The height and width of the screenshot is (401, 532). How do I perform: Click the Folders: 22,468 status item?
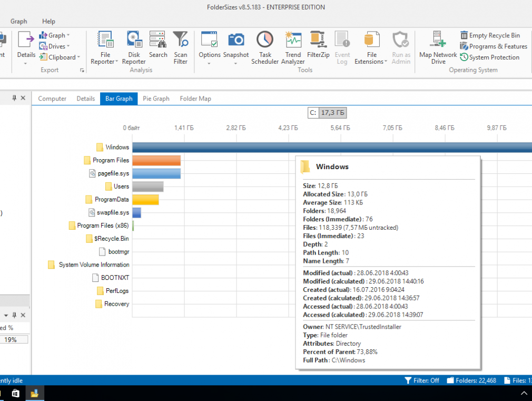click(x=471, y=380)
